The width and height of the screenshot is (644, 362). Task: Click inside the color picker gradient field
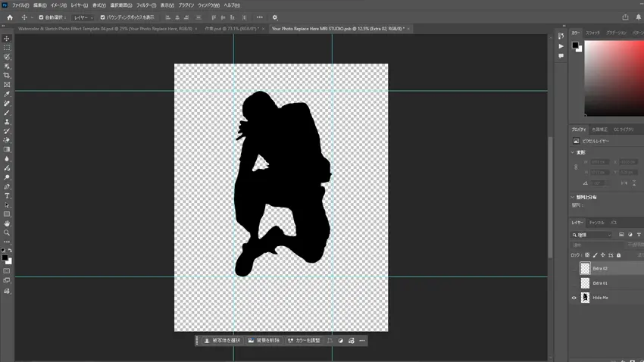(612, 76)
